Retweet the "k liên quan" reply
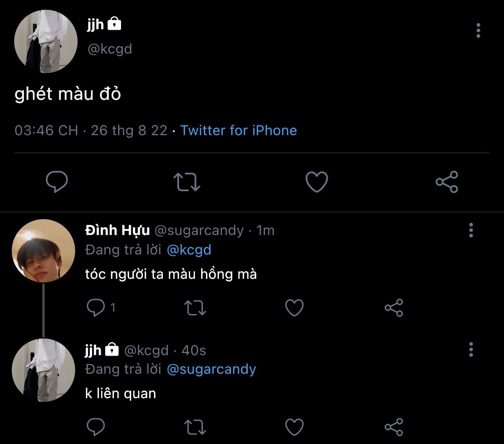504x444 pixels. (x=195, y=427)
